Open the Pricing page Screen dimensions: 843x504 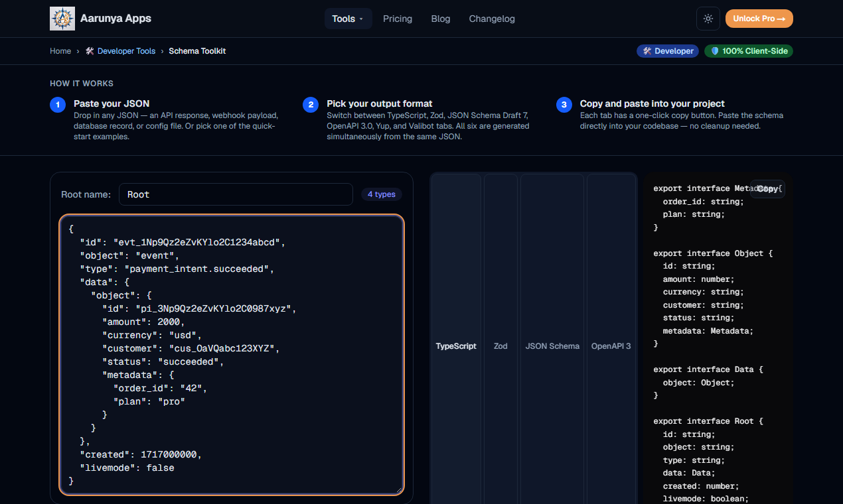[x=398, y=19]
